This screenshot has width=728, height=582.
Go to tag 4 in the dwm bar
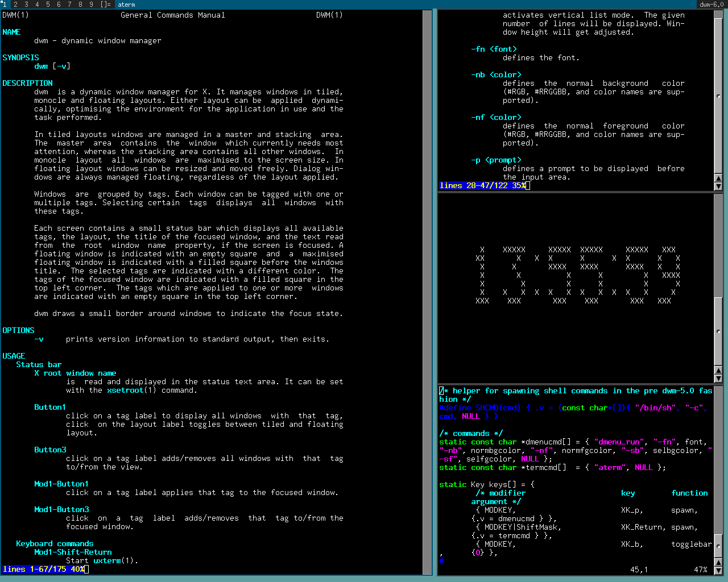[x=37, y=5]
